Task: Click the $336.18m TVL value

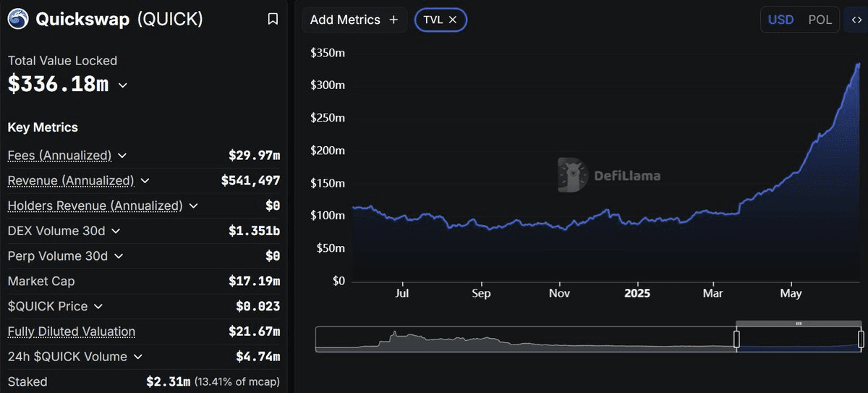Action: click(x=59, y=84)
